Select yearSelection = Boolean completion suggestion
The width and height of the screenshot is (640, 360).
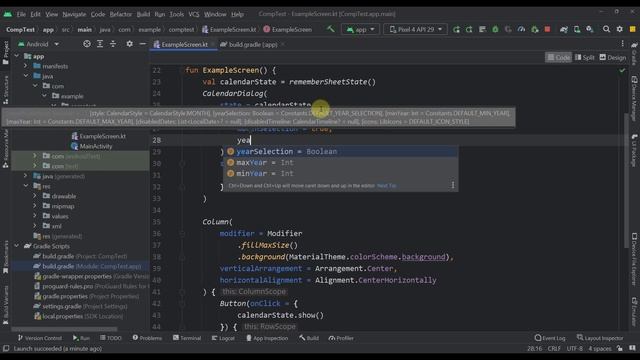340,151
